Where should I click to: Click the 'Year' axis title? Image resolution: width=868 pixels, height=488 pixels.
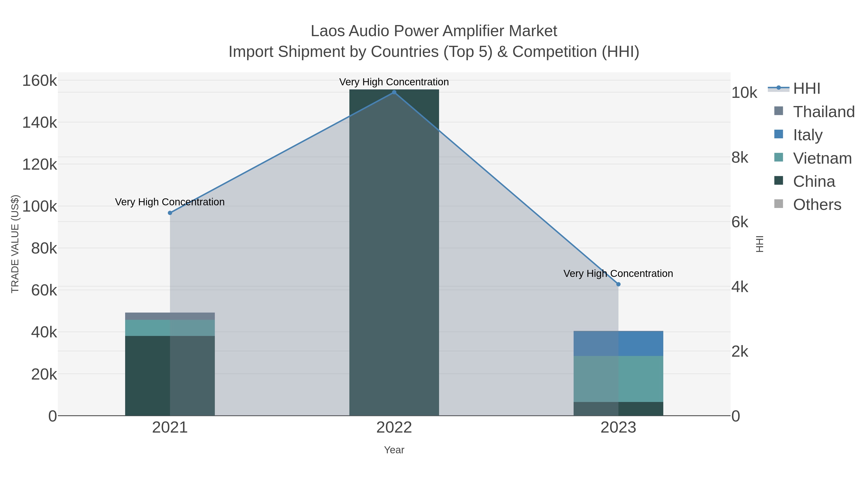[394, 450]
